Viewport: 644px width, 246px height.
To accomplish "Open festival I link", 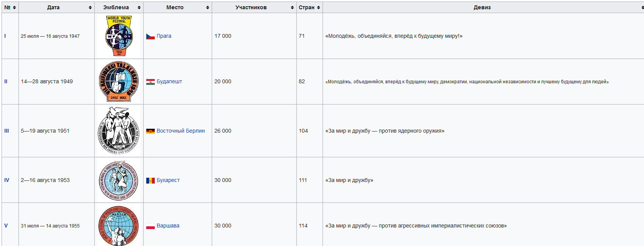I will pos(5,36).
